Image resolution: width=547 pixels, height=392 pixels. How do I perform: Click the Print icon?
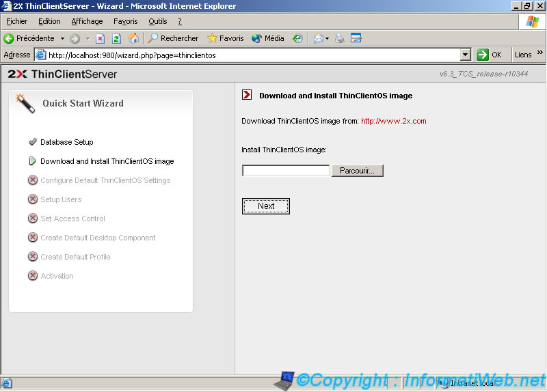(x=339, y=38)
